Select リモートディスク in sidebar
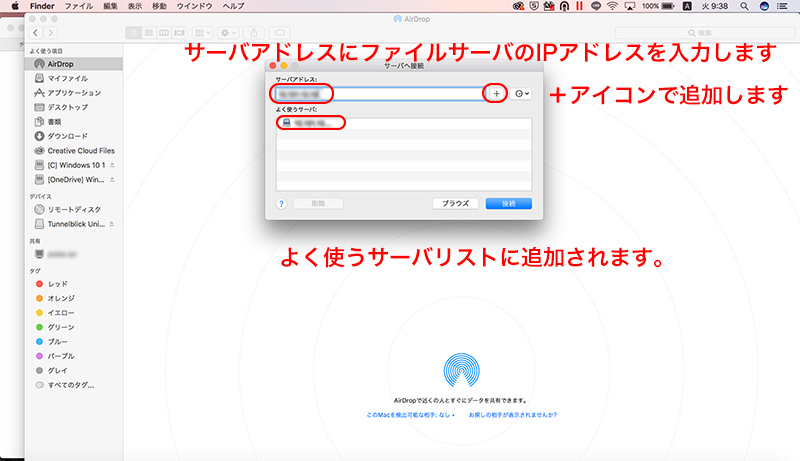This screenshot has height=461, width=800. click(x=74, y=210)
